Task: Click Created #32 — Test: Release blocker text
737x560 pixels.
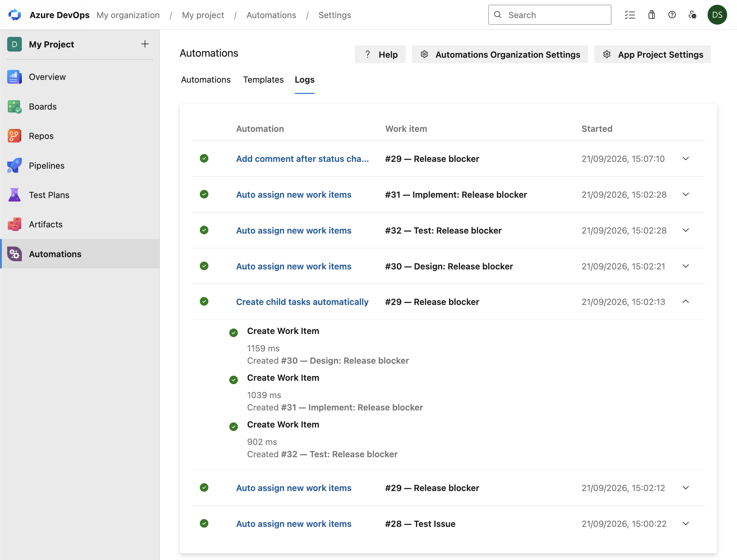Action: pyautogui.click(x=322, y=454)
